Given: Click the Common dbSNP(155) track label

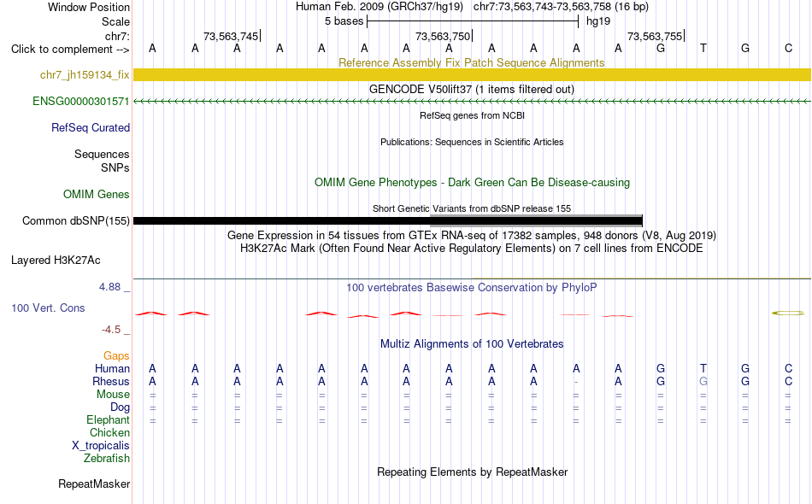Looking at the screenshot, I should [76, 221].
